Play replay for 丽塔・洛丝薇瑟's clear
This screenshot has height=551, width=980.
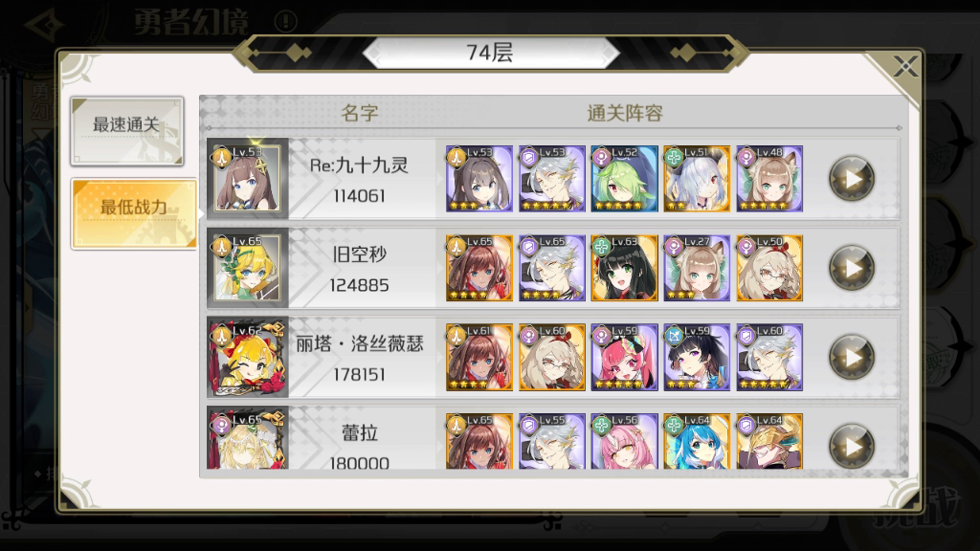click(851, 358)
